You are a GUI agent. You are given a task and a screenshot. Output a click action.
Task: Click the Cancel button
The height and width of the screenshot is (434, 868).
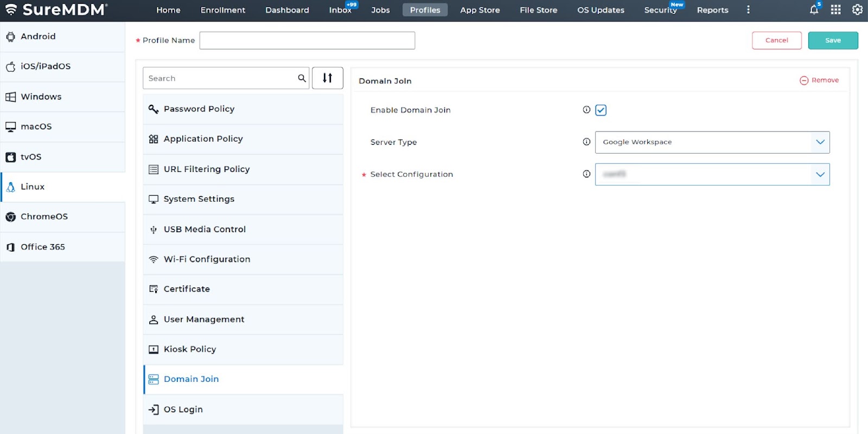point(777,40)
